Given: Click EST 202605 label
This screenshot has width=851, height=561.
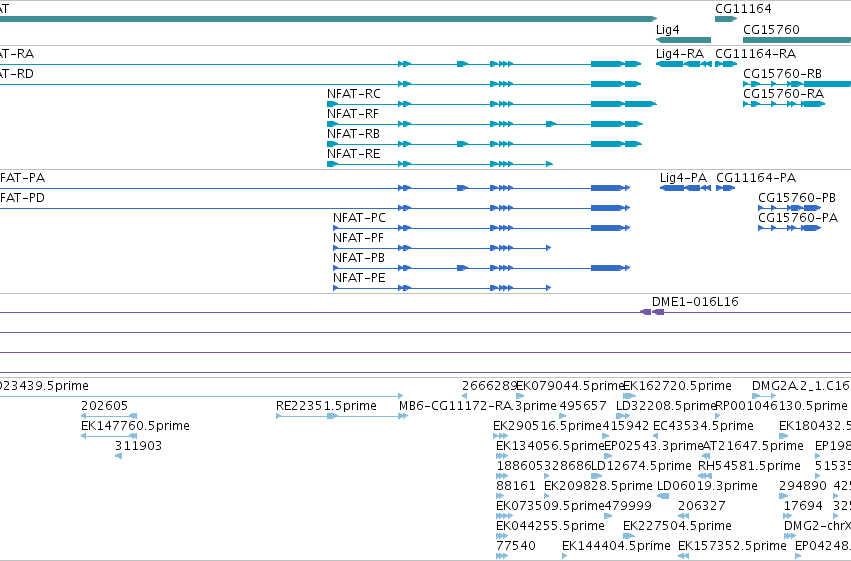Looking at the screenshot, I should 104,406.
